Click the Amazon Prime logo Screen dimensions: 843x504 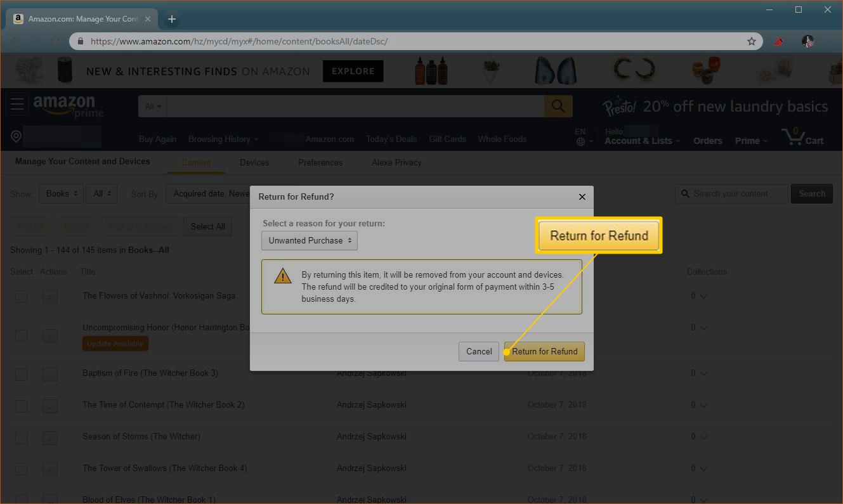(69, 106)
